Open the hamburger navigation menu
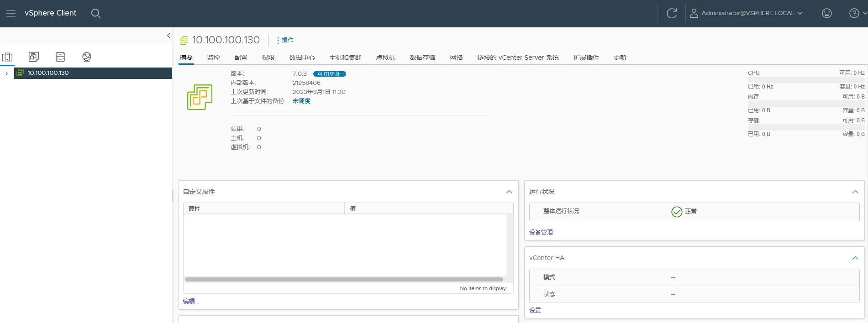 (x=11, y=13)
